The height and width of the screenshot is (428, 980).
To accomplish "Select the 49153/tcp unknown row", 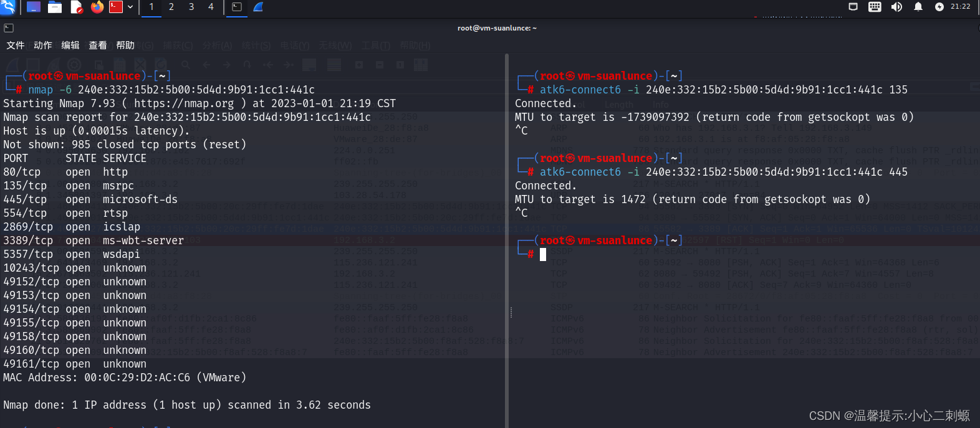I will pos(75,295).
